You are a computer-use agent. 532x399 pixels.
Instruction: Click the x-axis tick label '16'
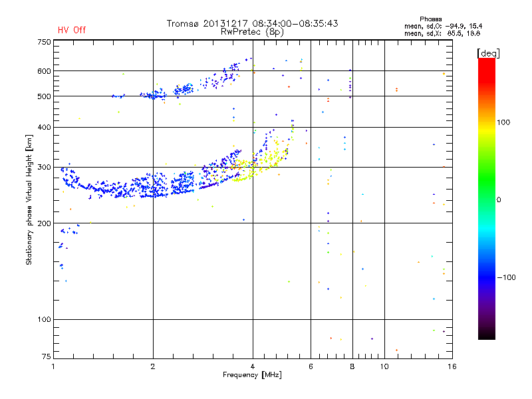[452, 366]
